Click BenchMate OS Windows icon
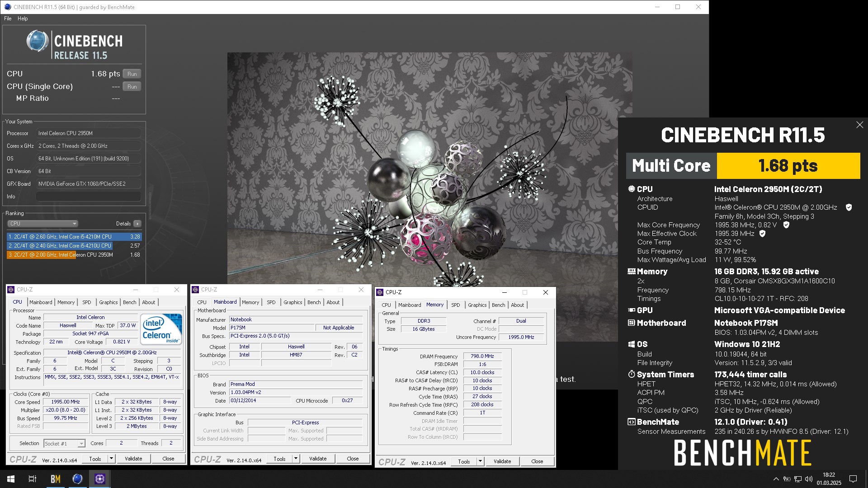 coord(632,344)
